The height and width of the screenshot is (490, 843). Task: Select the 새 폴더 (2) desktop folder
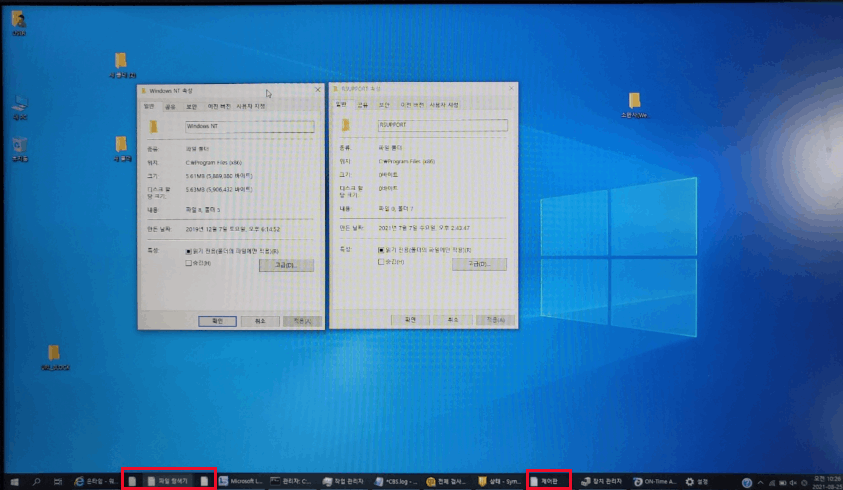(122, 65)
